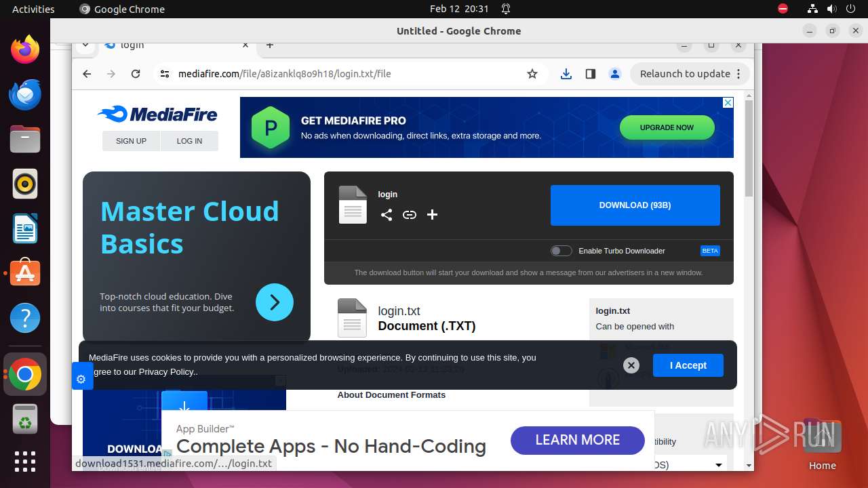Click LEARN MORE in App Builder ad
Viewport: 868px width, 488px height.
coord(577,441)
